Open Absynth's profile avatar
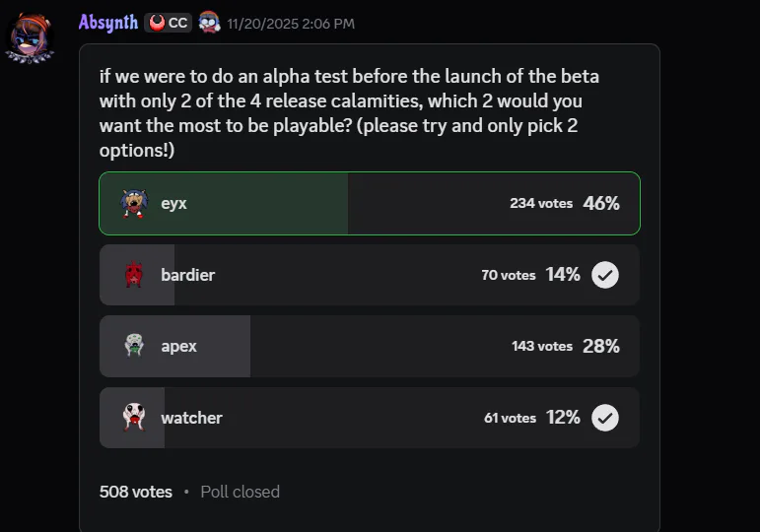The width and height of the screenshot is (760, 532). pos(31,37)
